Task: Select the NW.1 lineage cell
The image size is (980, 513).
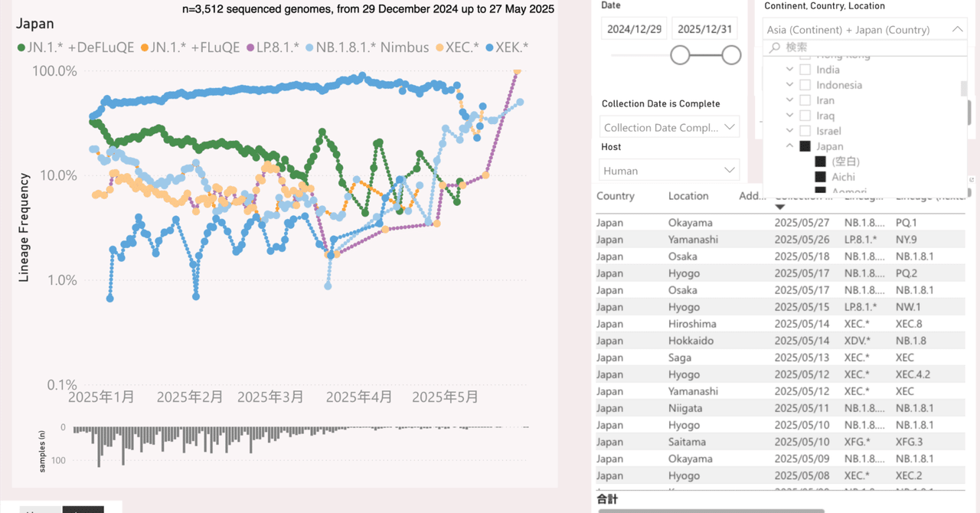Action: click(908, 307)
